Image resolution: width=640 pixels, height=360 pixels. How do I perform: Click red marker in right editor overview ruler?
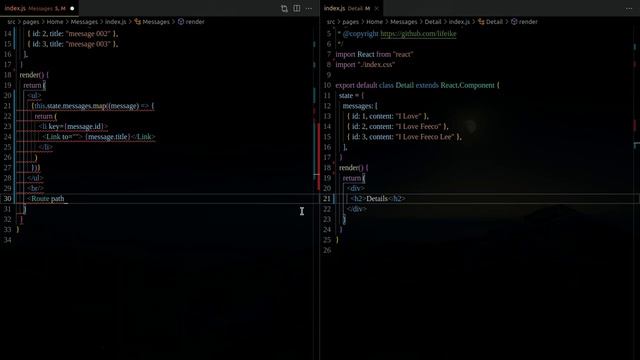(x=635, y=125)
